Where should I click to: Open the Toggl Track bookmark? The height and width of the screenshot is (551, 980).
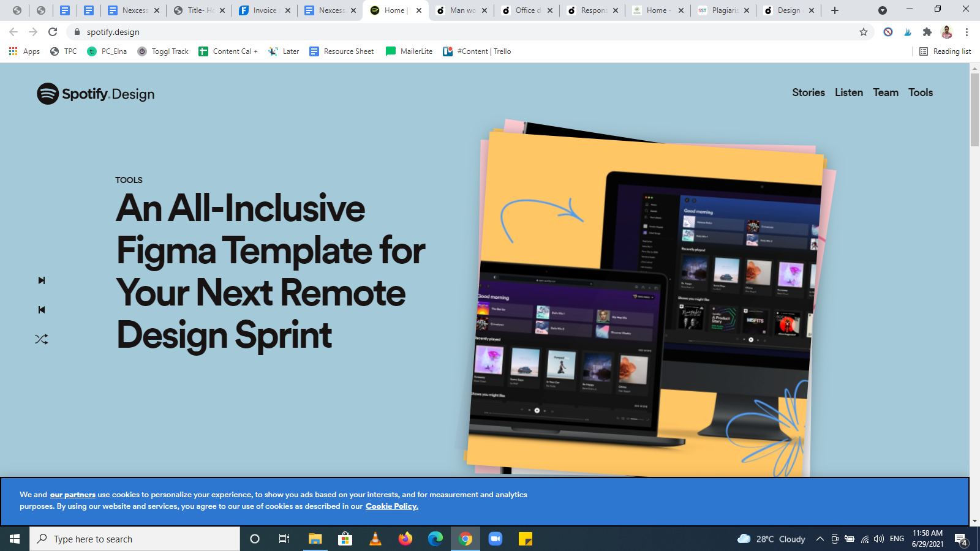coord(163,51)
